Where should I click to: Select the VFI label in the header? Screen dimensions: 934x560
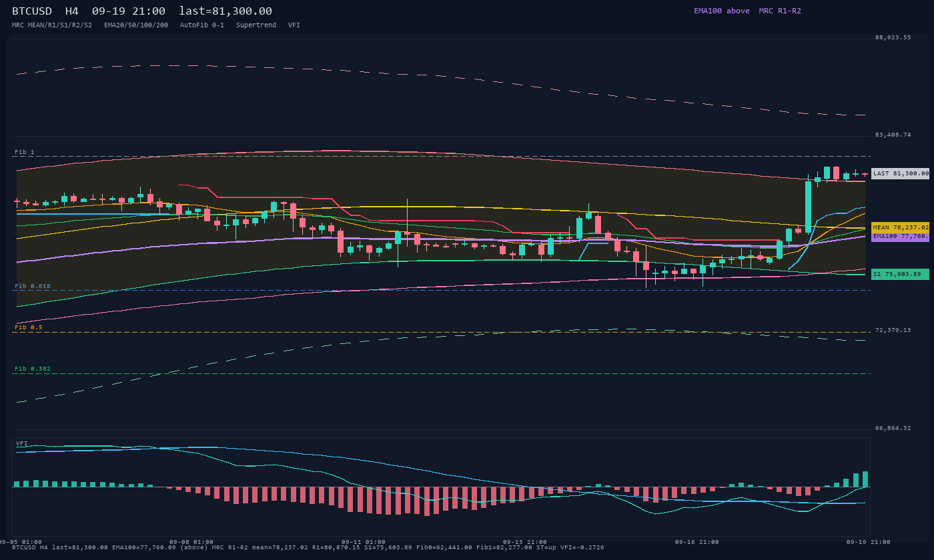[294, 25]
